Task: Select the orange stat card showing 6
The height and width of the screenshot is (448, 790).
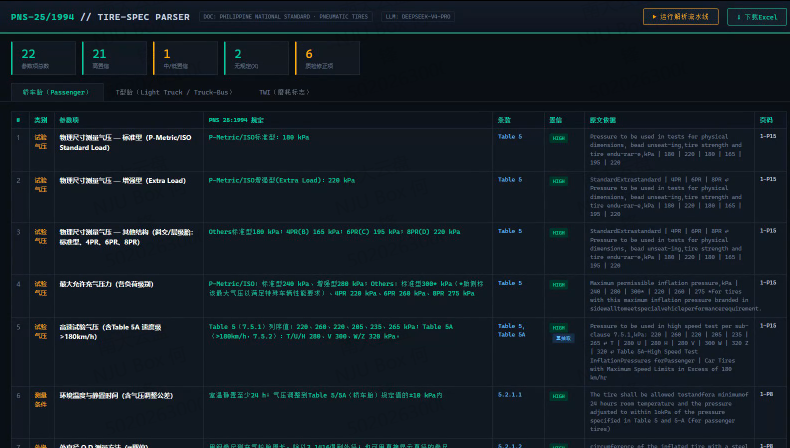Action: pyautogui.click(x=328, y=58)
